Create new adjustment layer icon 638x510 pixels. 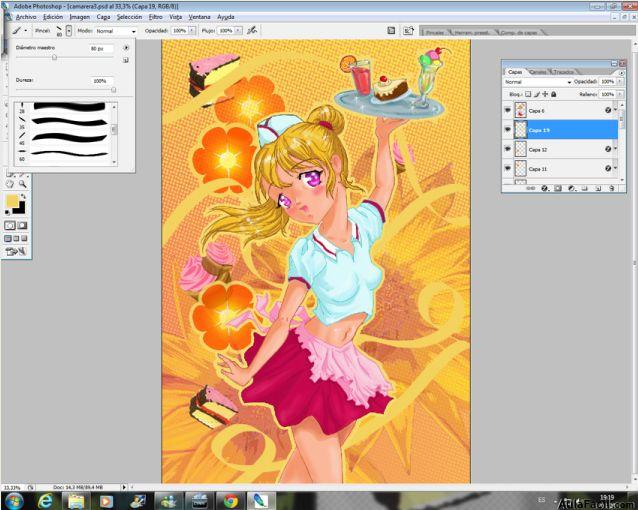tap(571, 188)
